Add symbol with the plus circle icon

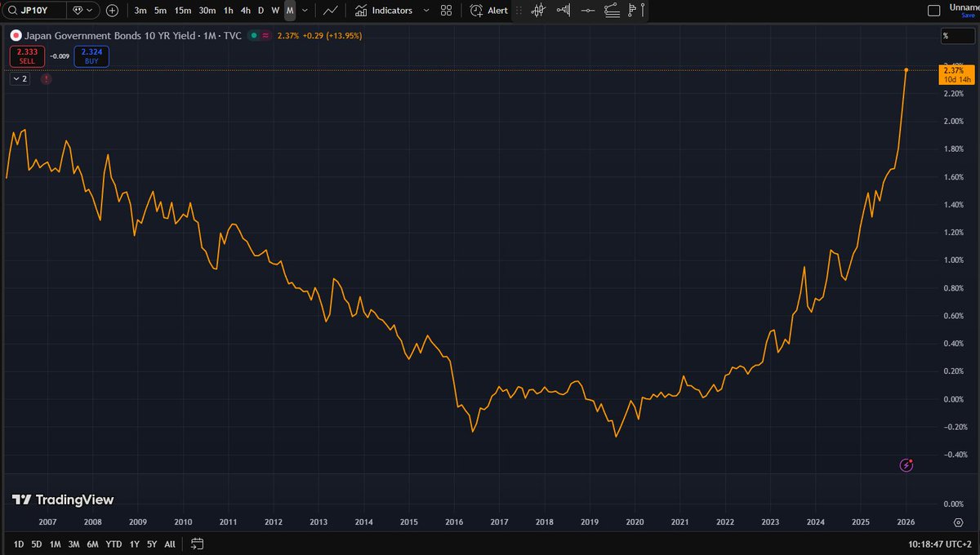[x=112, y=11]
